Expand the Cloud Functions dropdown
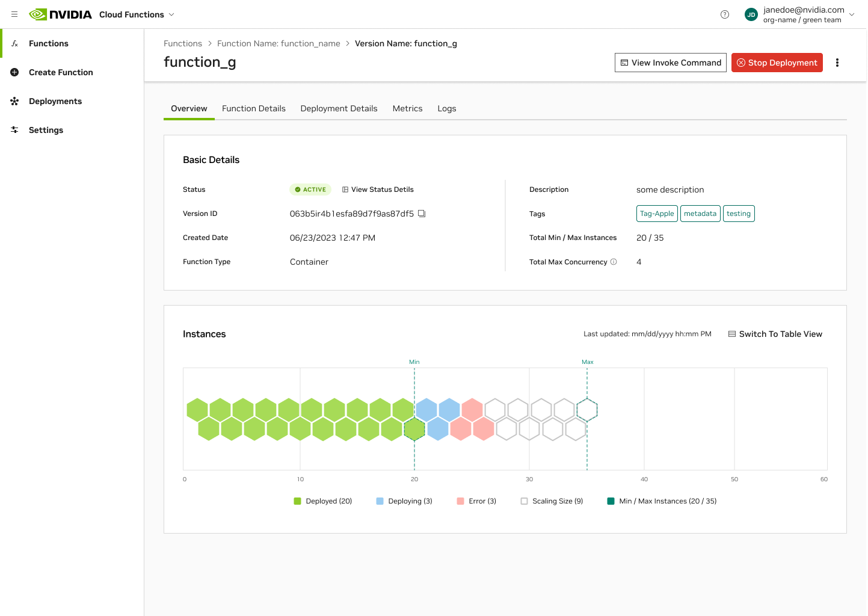This screenshot has height=616, width=868. point(171,14)
